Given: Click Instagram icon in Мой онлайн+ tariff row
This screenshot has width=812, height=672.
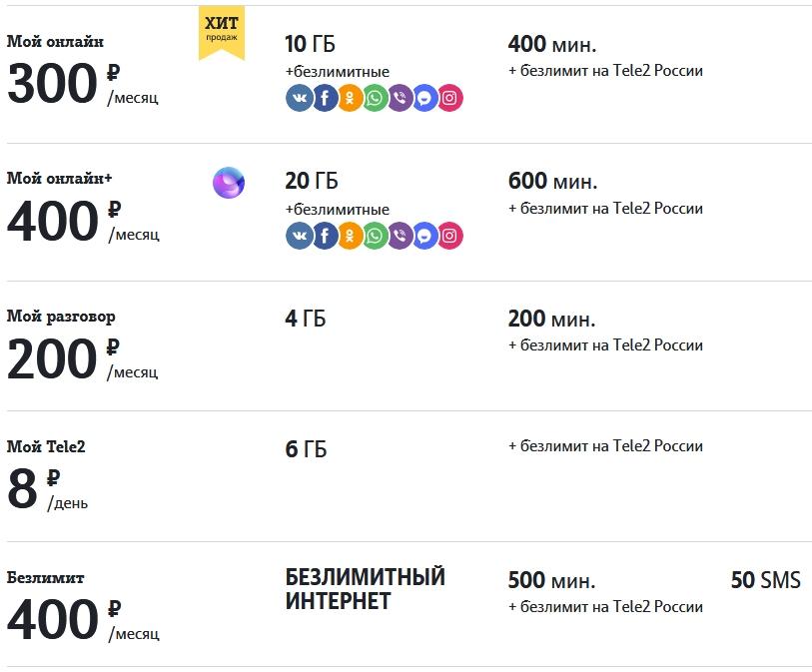Looking at the screenshot, I should pos(450,236).
